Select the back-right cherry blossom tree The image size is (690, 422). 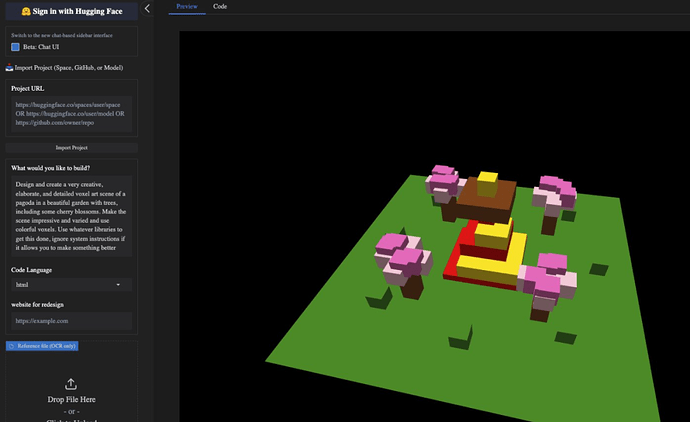click(x=552, y=189)
